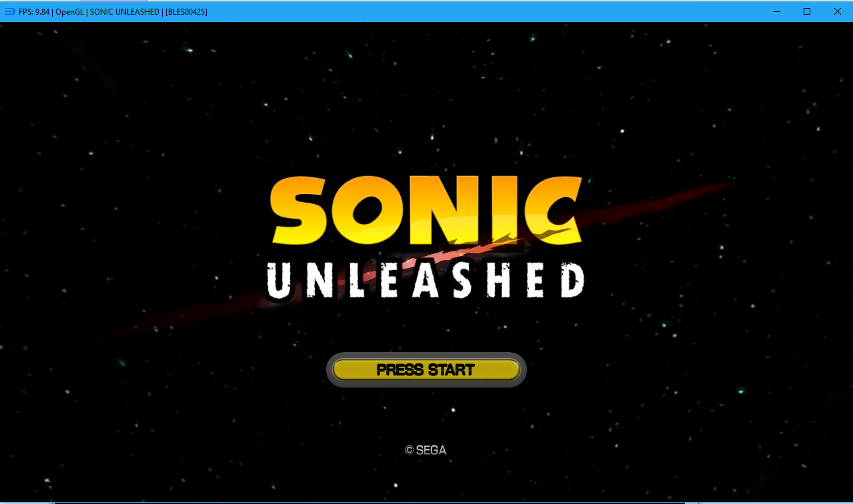Click the SONIC UNLEASHED logo
Viewport: 853px width, 504px height.
click(427, 239)
